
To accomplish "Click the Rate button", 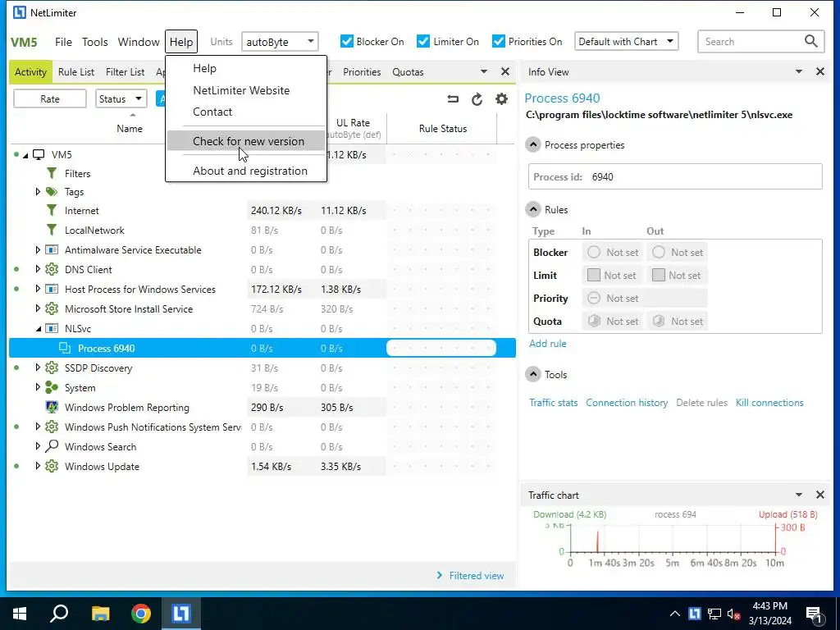I will (x=50, y=98).
